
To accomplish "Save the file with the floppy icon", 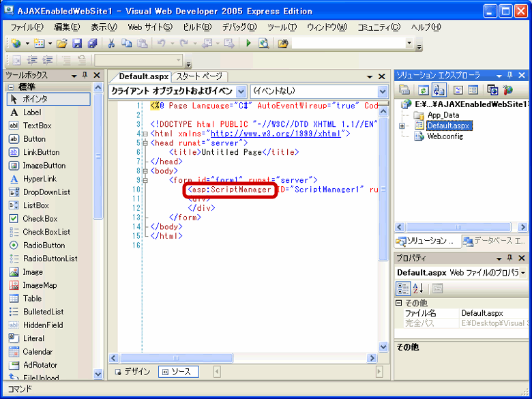I will (77, 44).
